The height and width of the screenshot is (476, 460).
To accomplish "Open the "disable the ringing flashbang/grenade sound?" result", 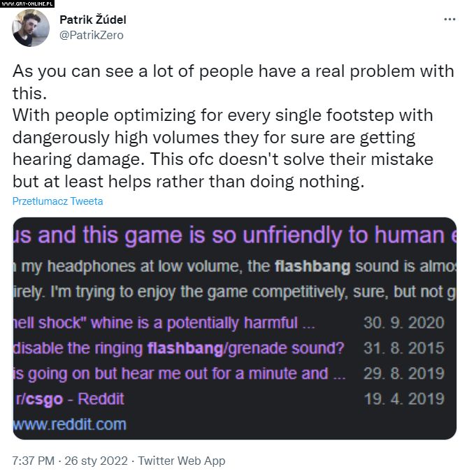I will [x=178, y=348].
